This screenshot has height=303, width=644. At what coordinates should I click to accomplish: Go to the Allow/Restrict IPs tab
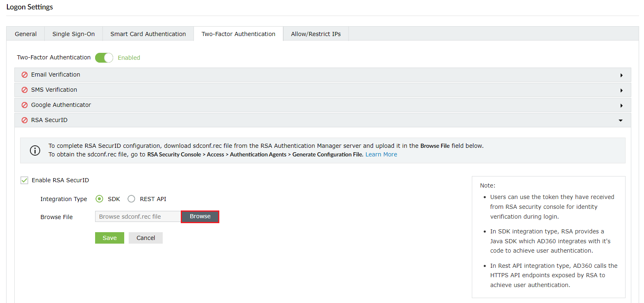tap(316, 34)
